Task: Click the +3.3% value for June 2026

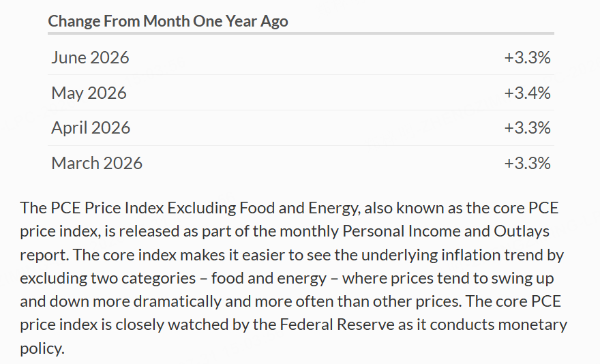Action: [x=527, y=57]
